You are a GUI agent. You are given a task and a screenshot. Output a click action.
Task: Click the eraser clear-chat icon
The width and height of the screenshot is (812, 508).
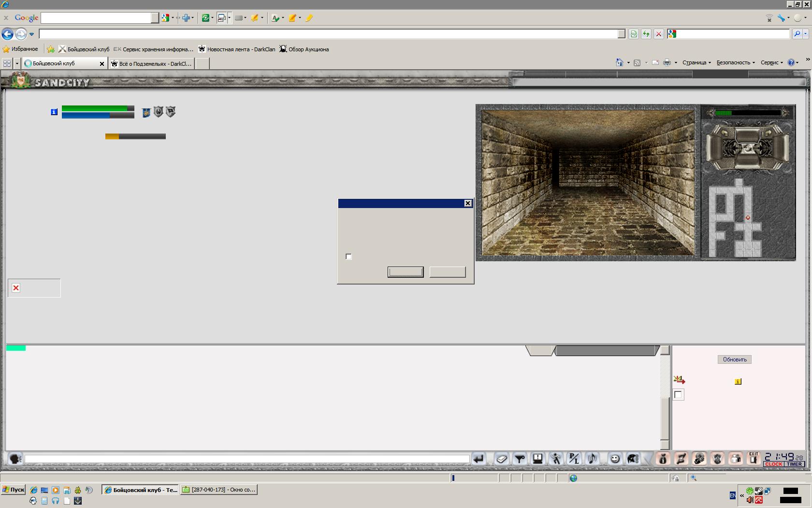click(501, 459)
